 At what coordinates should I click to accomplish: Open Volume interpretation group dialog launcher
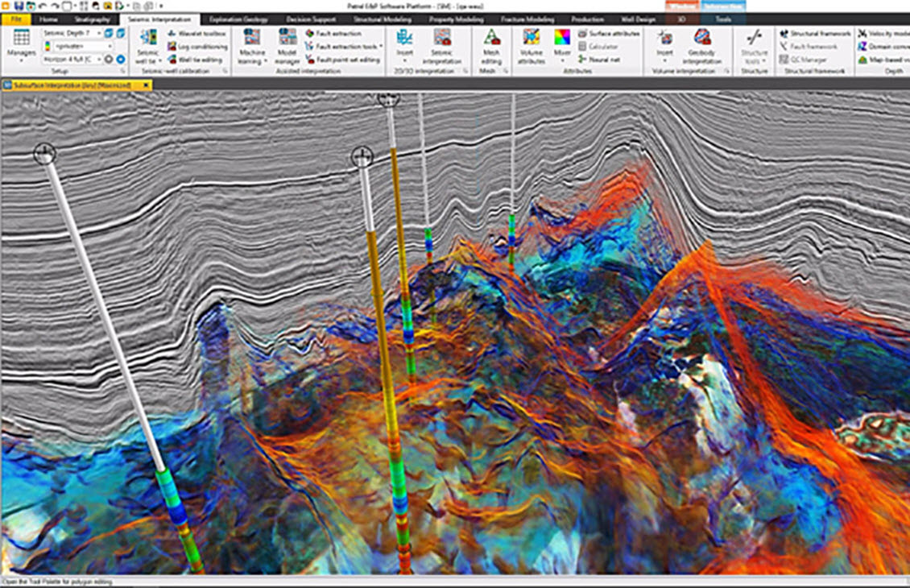pyautogui.click(x=726, y=71)
